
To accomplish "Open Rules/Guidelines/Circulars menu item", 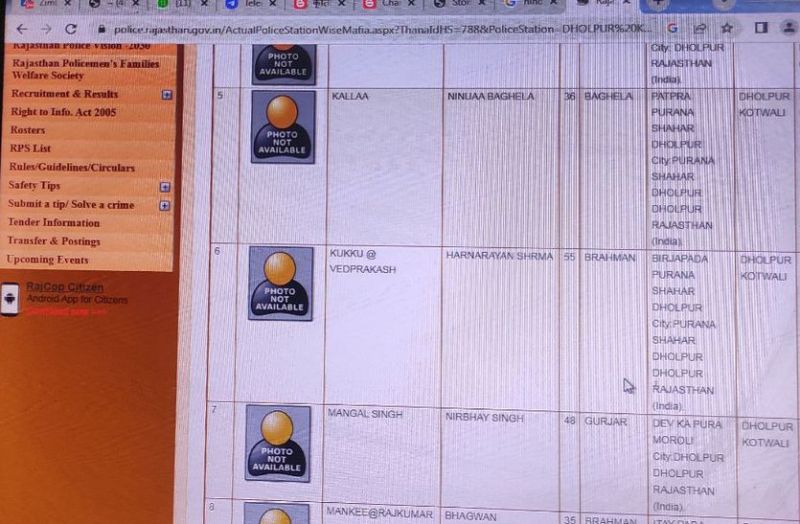I will (x=71, y=167).
